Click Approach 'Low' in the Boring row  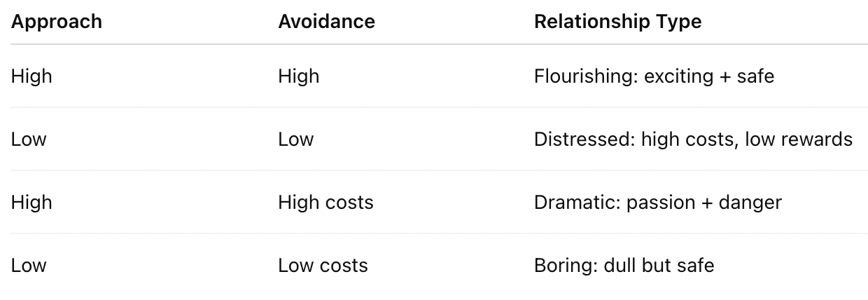pos(29,266)
